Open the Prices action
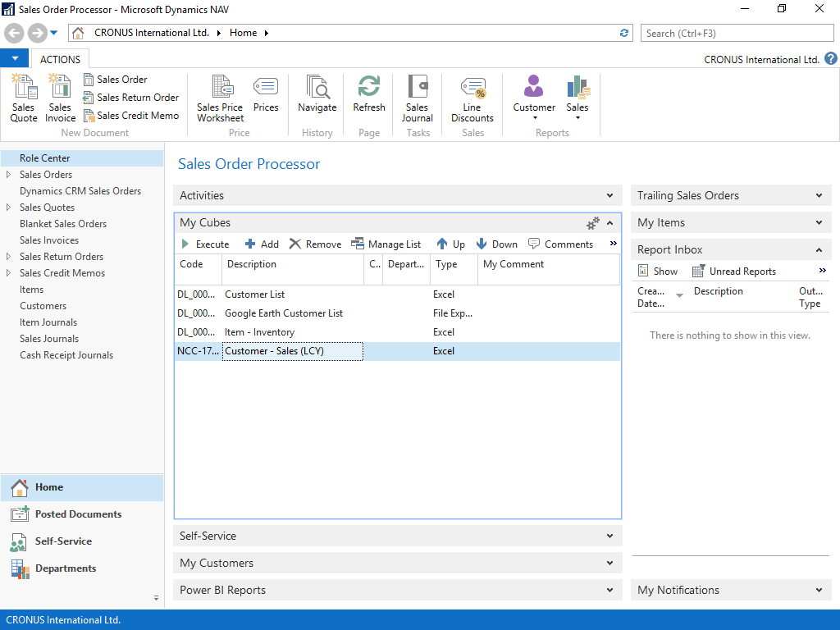Image resolution: width=840 pixels, height=630 pixels. 266,94
